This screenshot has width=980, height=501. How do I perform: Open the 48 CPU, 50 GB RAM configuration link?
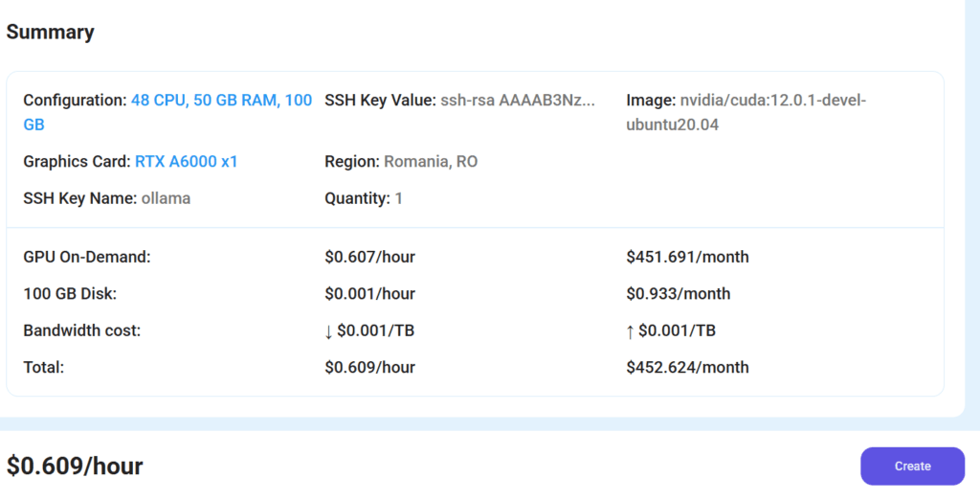point(221,101)
